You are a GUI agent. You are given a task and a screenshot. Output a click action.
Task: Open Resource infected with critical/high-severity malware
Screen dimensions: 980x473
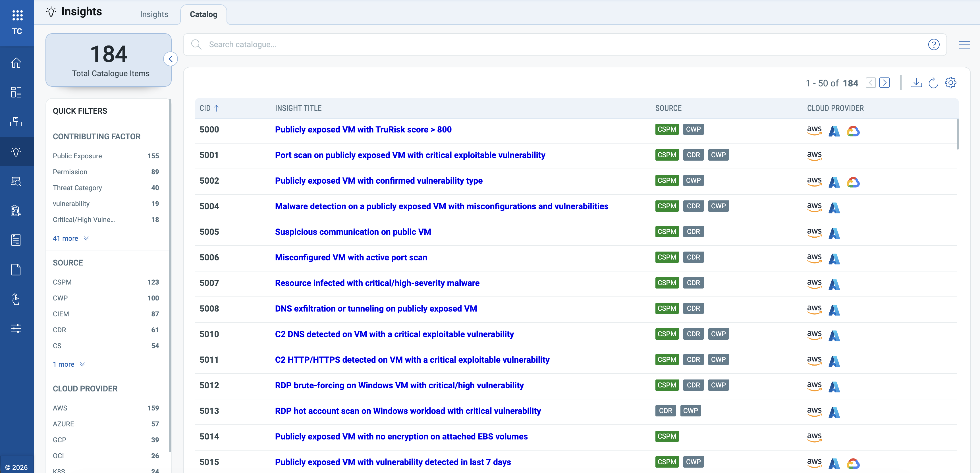tap(377, 283)
